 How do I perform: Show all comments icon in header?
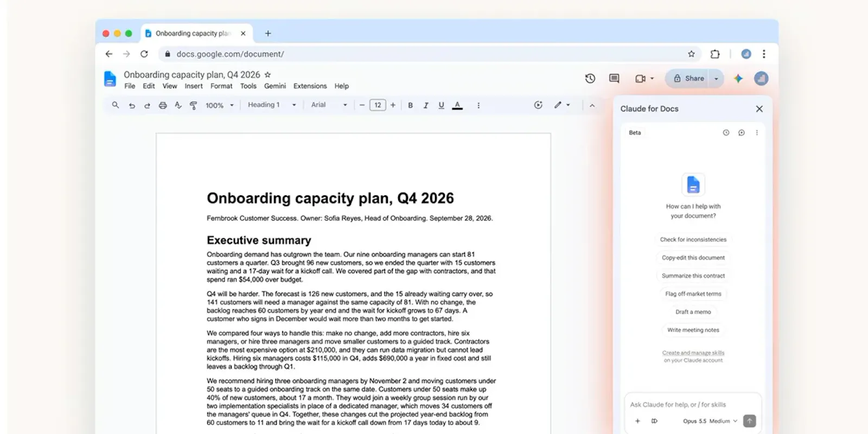614,79
